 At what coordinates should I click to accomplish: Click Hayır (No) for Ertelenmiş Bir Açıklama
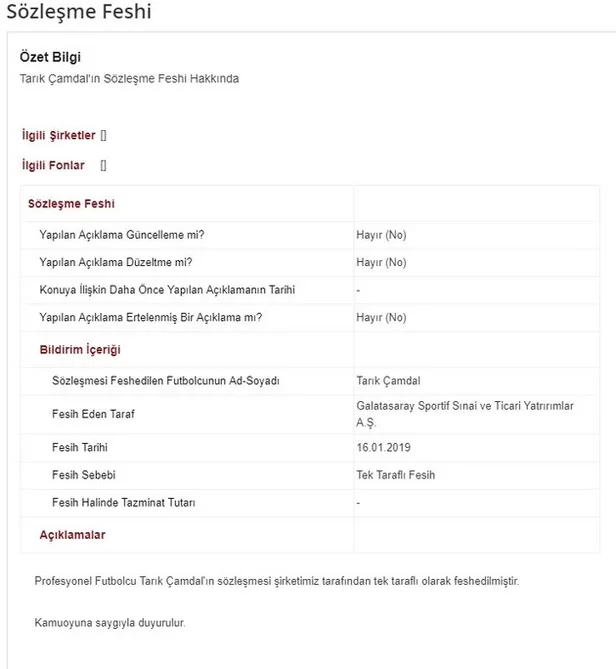coord(381,317)
